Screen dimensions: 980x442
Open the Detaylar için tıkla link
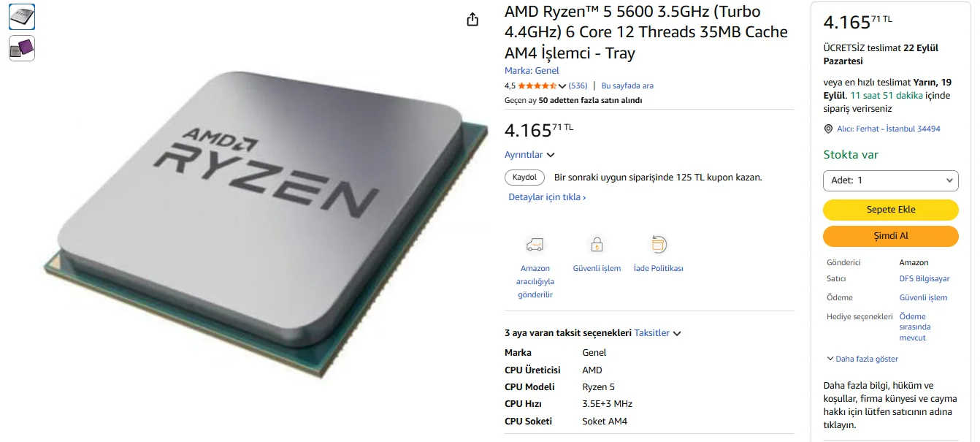(547, 197)
